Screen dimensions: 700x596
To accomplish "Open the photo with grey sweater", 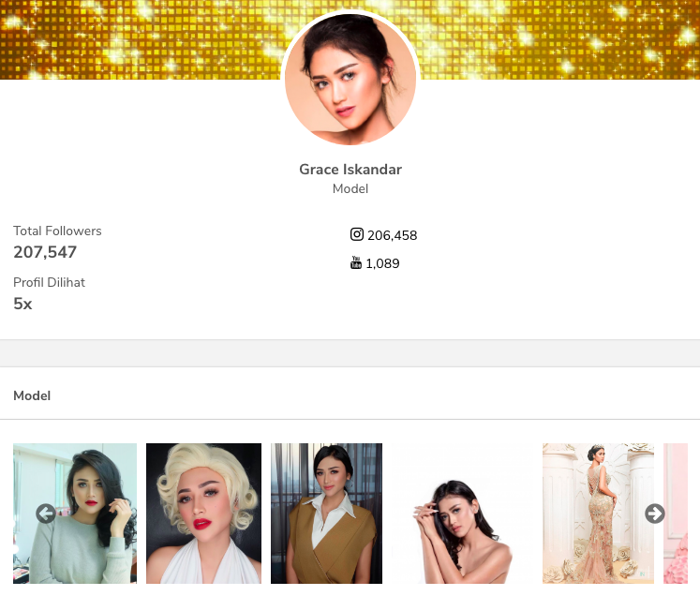I will 75,514.
